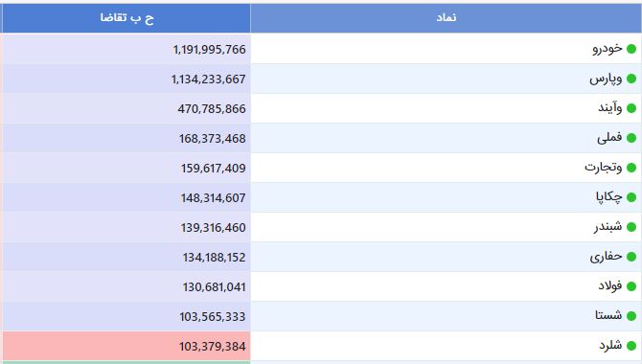Select the red-highlighted 103,379,384 cell

point(126,346)
